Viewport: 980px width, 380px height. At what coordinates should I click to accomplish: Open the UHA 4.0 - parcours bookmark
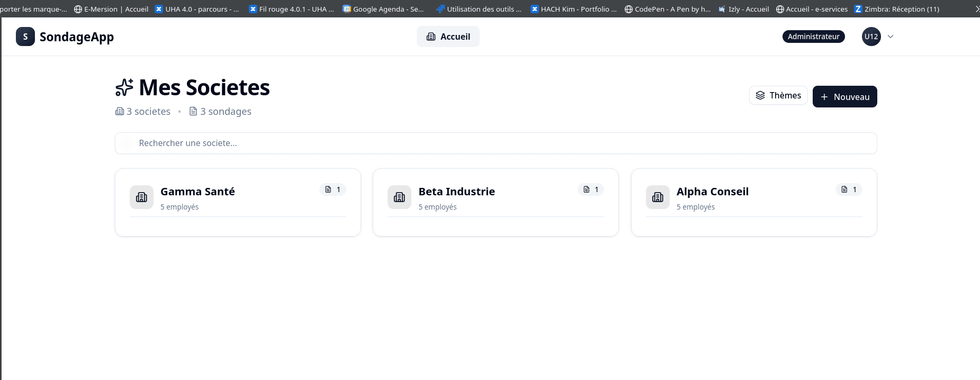tap(197, 9)
